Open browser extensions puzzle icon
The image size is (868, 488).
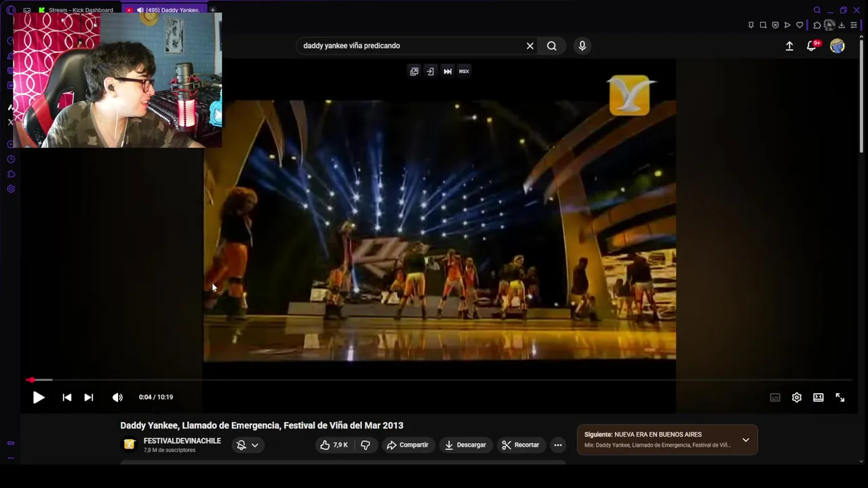click(817, 25)
